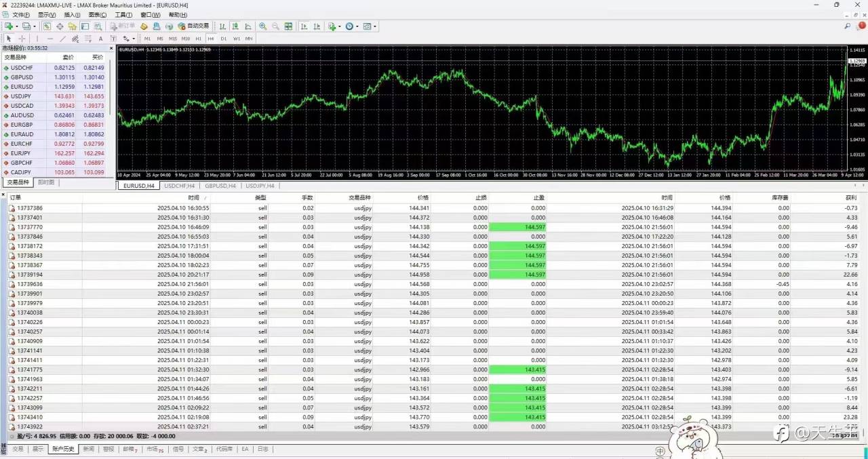Select the crosshair cursor tool
This screenshot has width=868, height=459.
(x=22, y=39)
